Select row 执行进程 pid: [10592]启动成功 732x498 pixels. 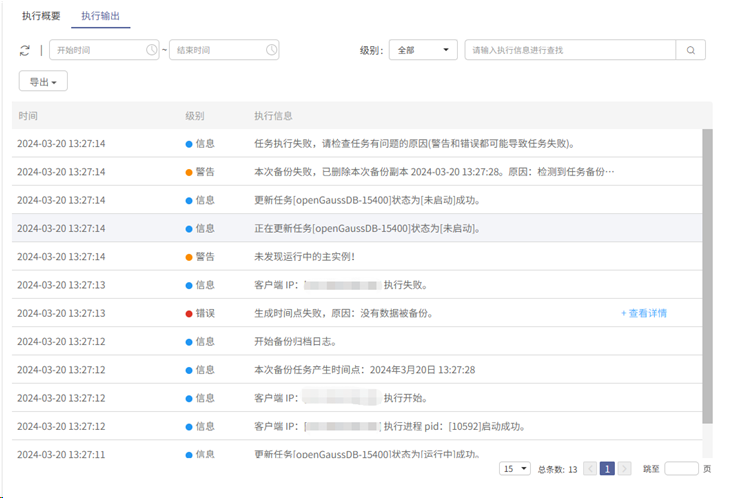[x=357, y=426]
